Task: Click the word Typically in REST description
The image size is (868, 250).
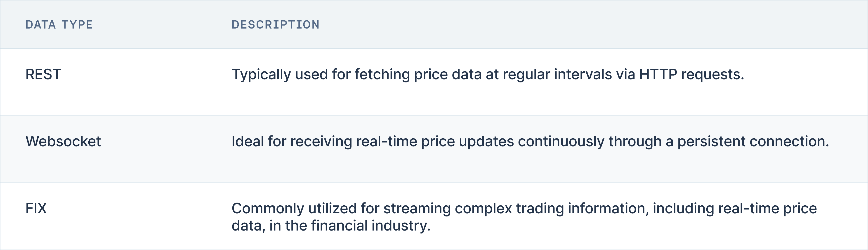Action: (x=261, y=75)
